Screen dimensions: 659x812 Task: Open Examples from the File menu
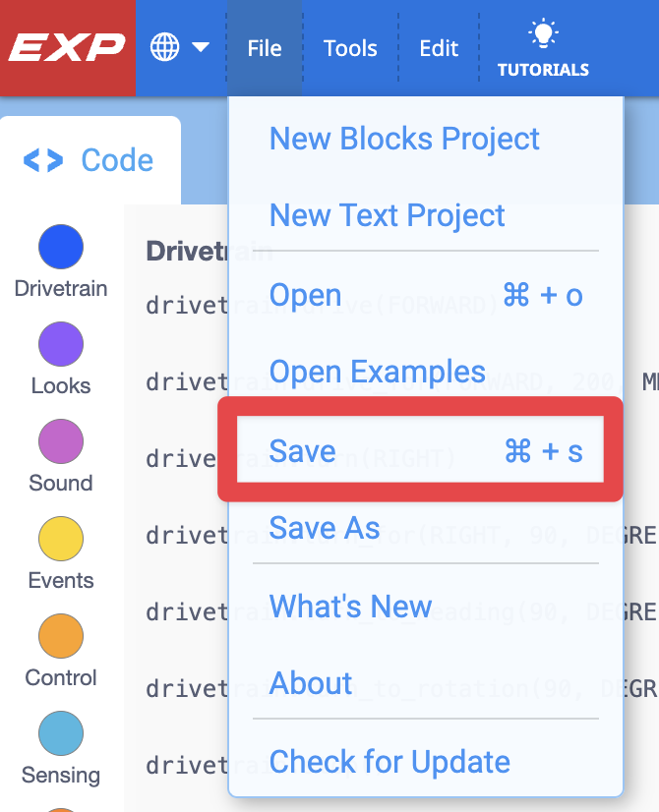coord(377,372)
